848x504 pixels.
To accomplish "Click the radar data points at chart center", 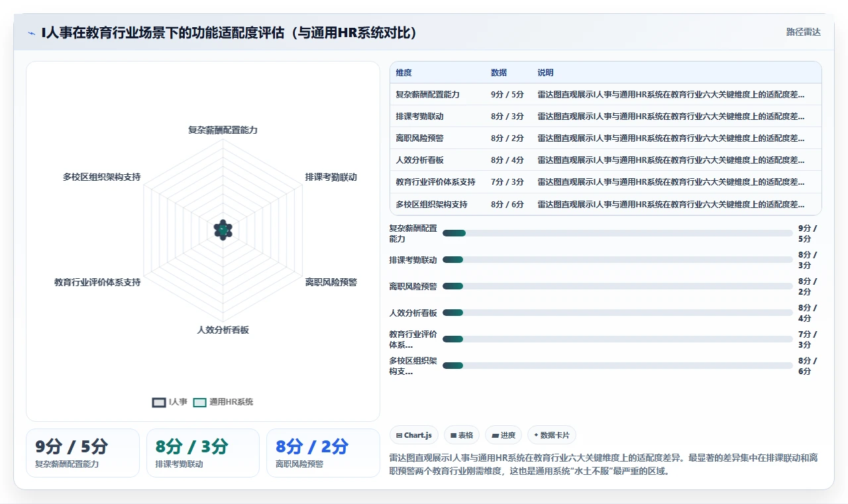I will click(223, 230).
